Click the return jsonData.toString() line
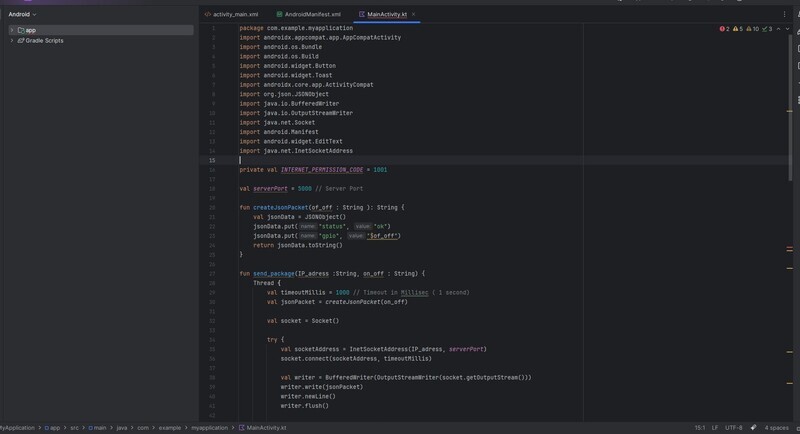The height and width of the screenshot is (434, 800). tap(298, 245)
